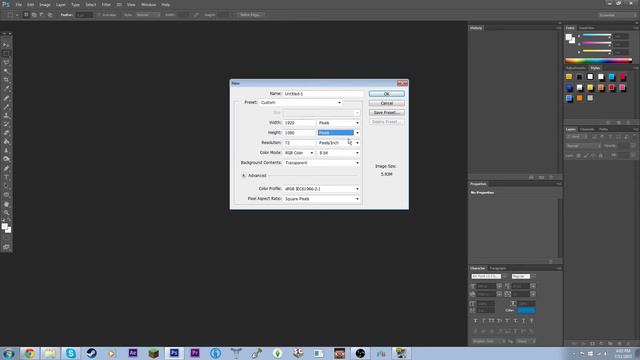The height and width of the screenshot is (360, 640).
Task: Open the Preset dropdown
Action: (300, 102)
